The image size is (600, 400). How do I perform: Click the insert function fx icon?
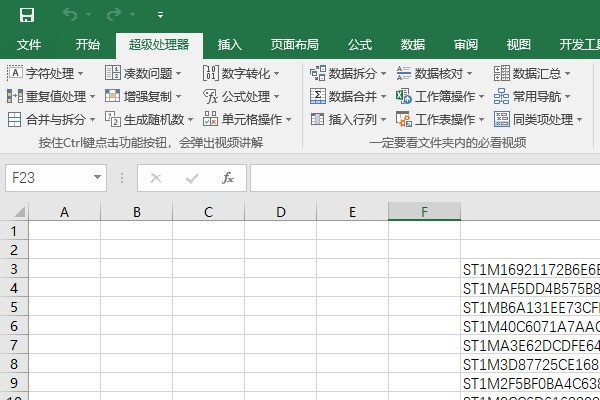point(228,178)
